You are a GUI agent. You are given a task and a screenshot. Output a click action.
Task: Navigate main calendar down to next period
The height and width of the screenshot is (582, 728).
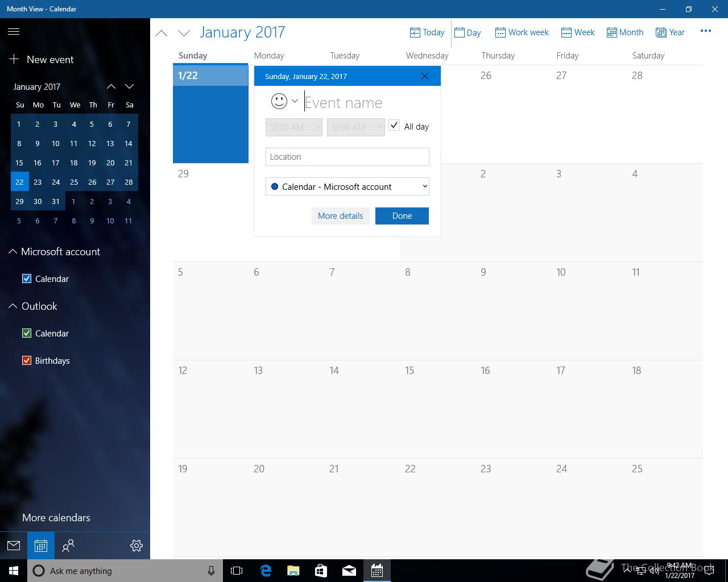184,33
